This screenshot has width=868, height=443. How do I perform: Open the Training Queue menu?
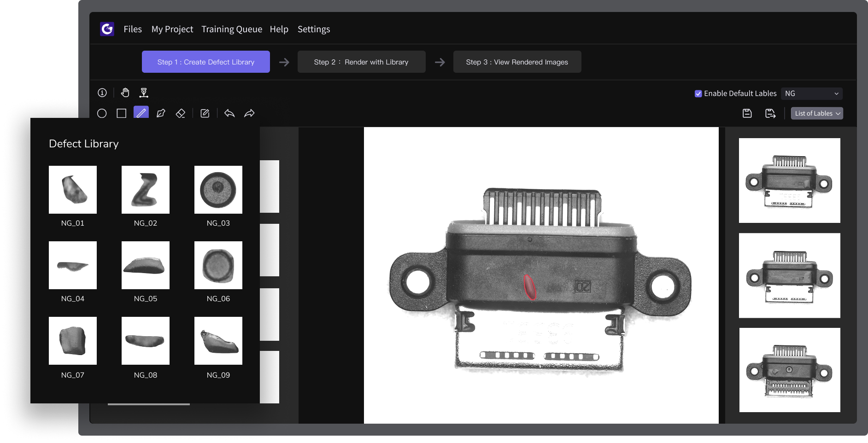coord(232,29)
